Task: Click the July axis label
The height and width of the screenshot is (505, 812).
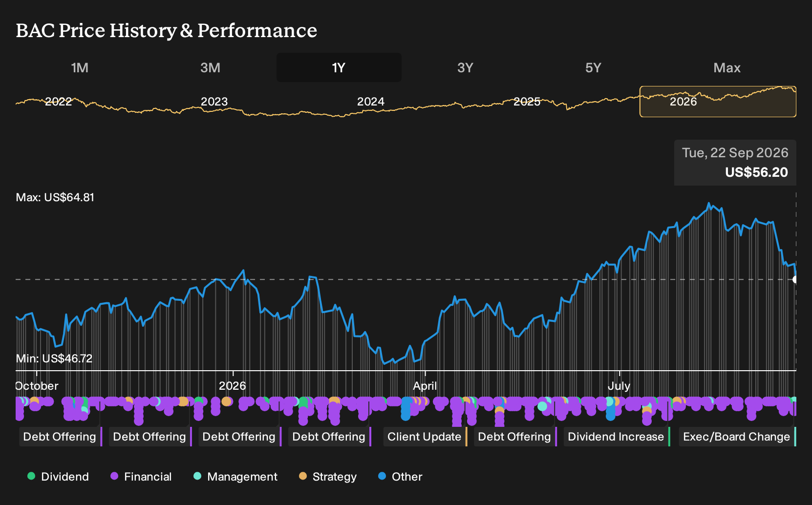Action: 619,386
